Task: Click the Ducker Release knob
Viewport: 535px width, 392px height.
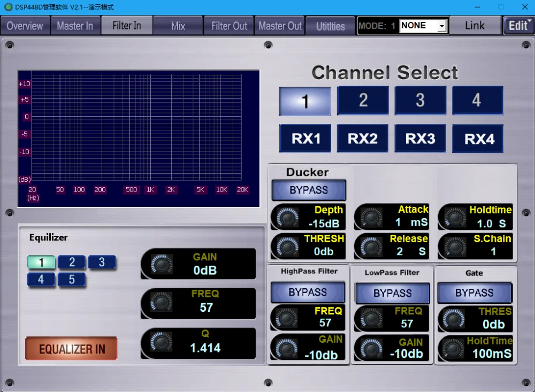Action: [x=372, y=247]
